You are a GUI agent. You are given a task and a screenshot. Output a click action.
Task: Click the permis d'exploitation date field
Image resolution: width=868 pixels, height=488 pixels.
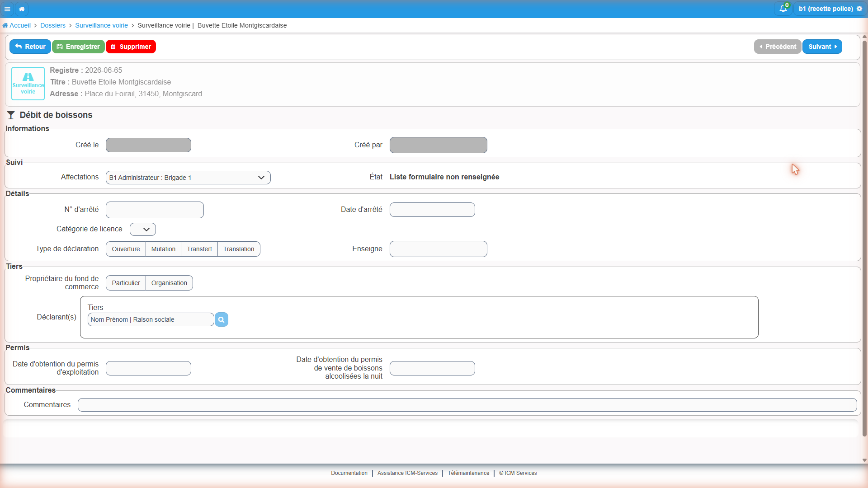pos(148,368)
